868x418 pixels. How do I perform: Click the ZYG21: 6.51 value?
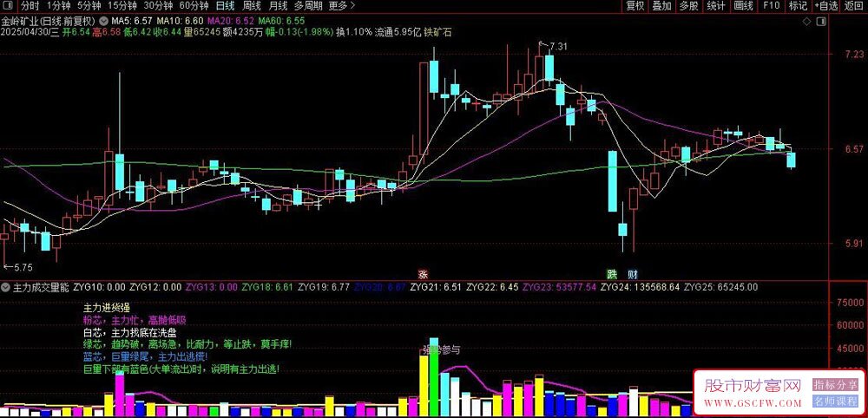[x=436, y=288]
